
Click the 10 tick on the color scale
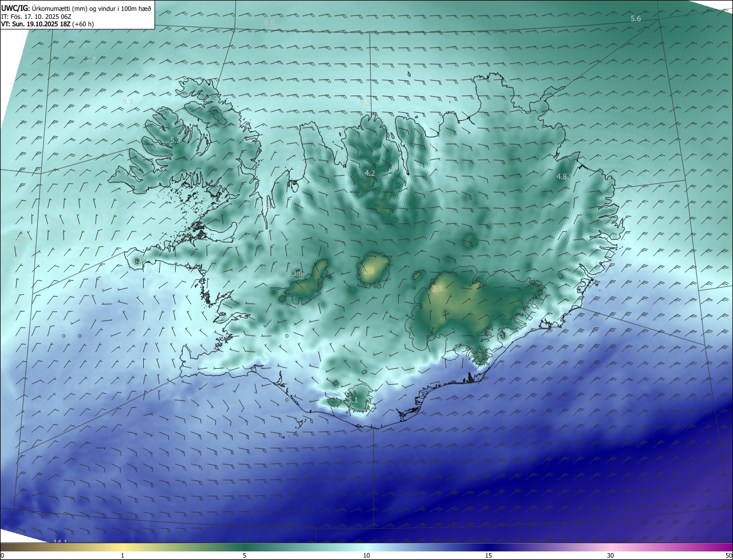coord(366,555)
